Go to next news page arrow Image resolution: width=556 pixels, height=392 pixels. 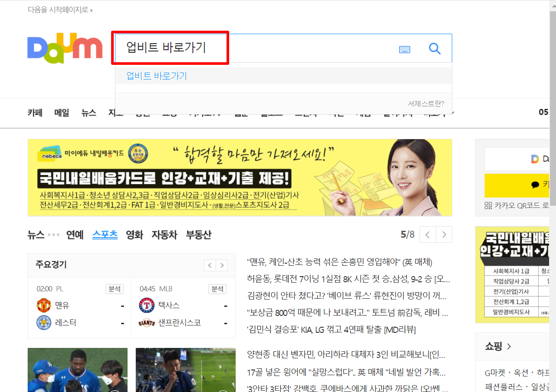point(444,235)
